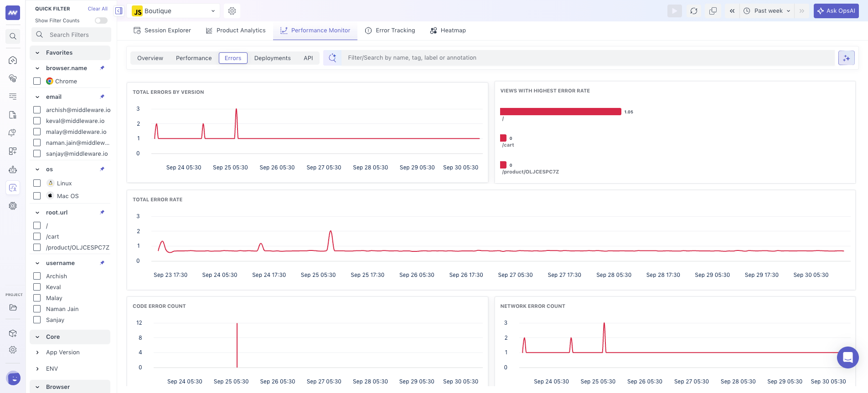
Task: Click the sparkle AI button beside search bar
Action: pos(847,58)
